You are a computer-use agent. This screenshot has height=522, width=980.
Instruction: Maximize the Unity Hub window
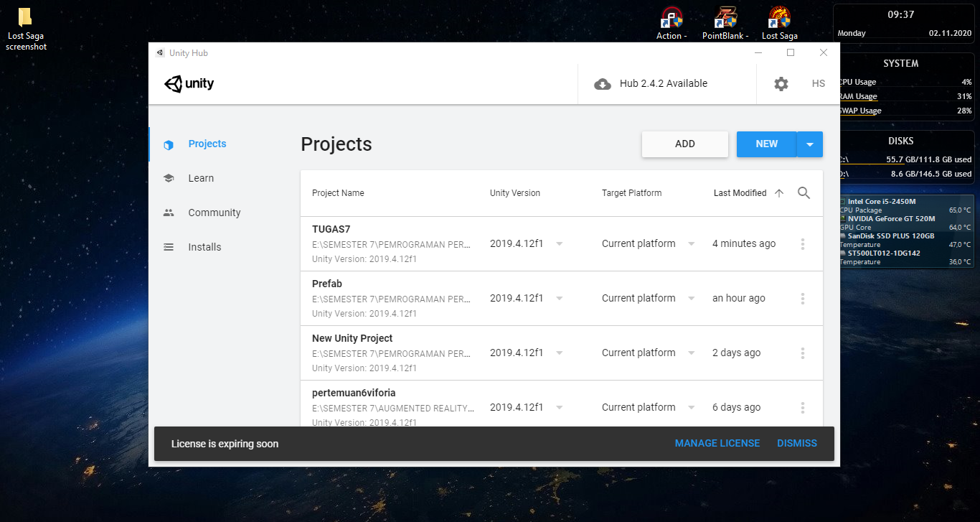791,52
